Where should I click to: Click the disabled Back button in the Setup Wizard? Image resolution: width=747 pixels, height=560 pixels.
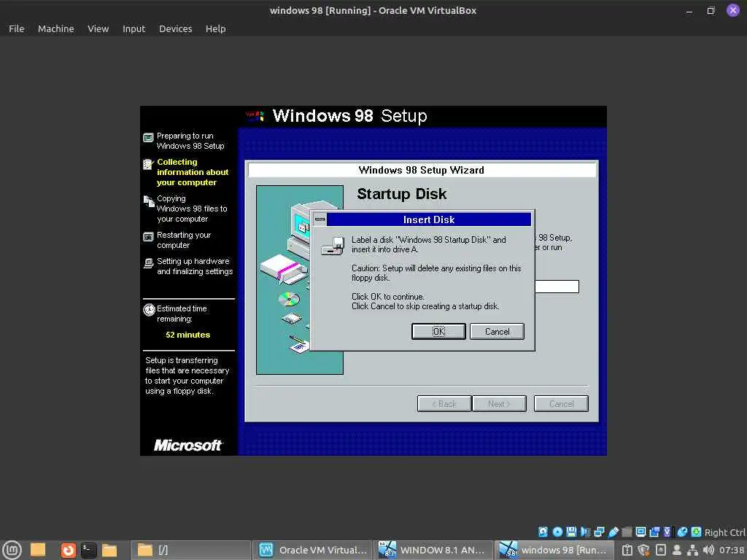(444, 404)
